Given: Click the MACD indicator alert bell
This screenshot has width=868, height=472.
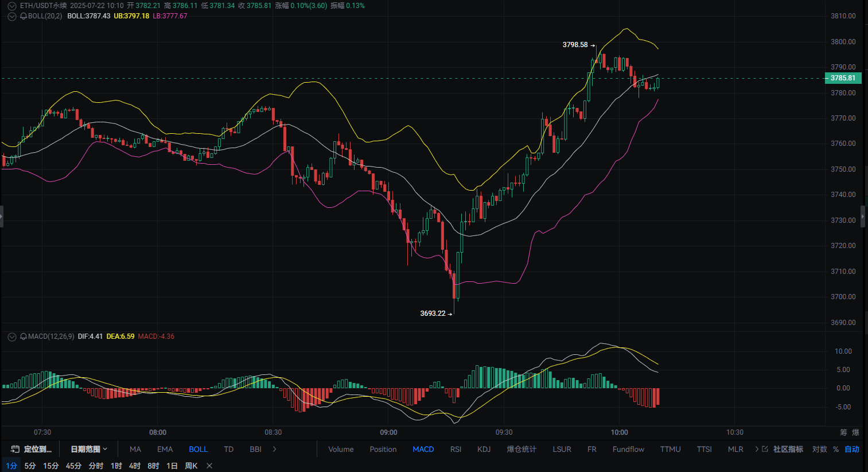Looking at the screenshot, I should pos(24,336).
